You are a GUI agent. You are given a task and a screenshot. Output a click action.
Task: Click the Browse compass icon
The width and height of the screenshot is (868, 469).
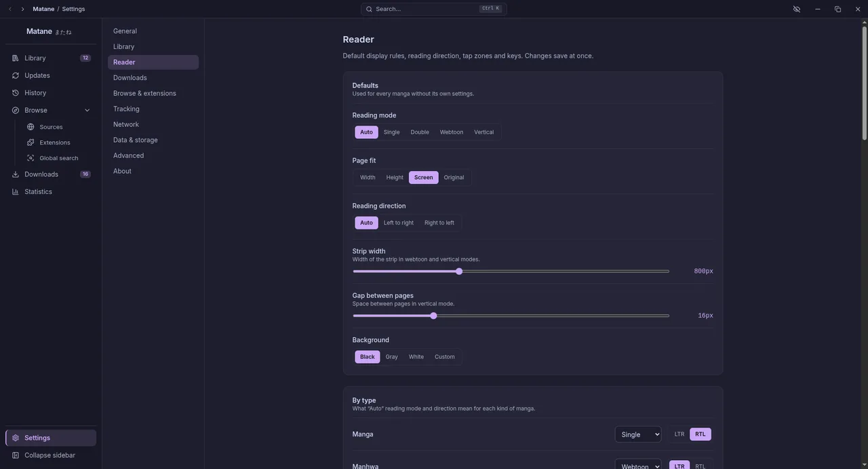point(15,110)
